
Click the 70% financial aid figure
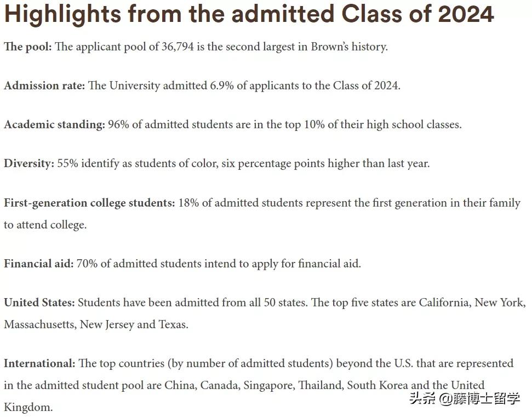click(x=87, y=264)
